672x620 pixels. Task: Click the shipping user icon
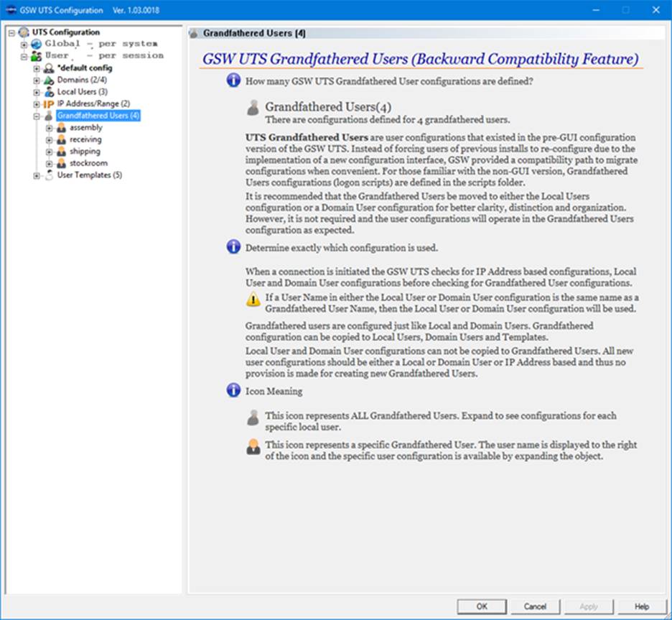[61, 152]
